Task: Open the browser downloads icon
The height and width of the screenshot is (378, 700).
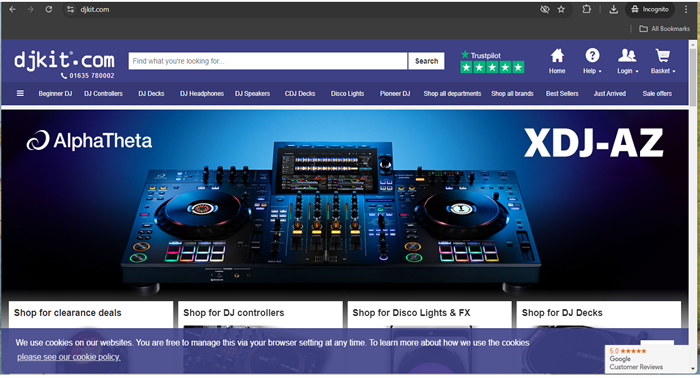Action: click(x=614, y=9)
